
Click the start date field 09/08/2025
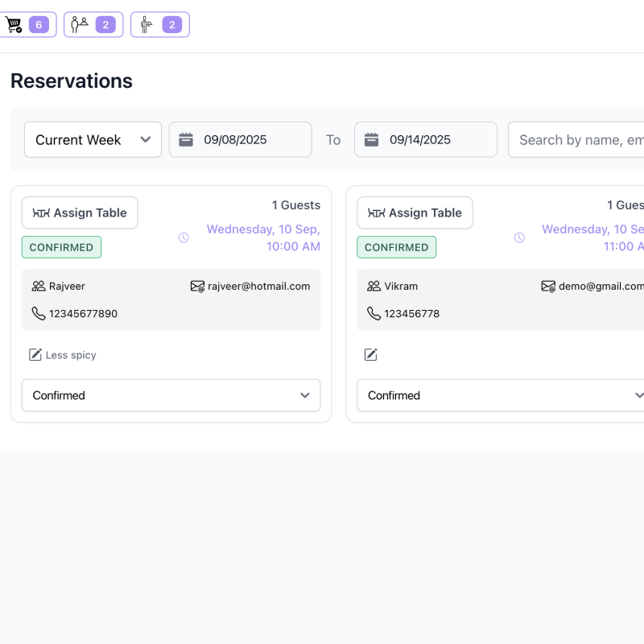[x=250, y=140]
